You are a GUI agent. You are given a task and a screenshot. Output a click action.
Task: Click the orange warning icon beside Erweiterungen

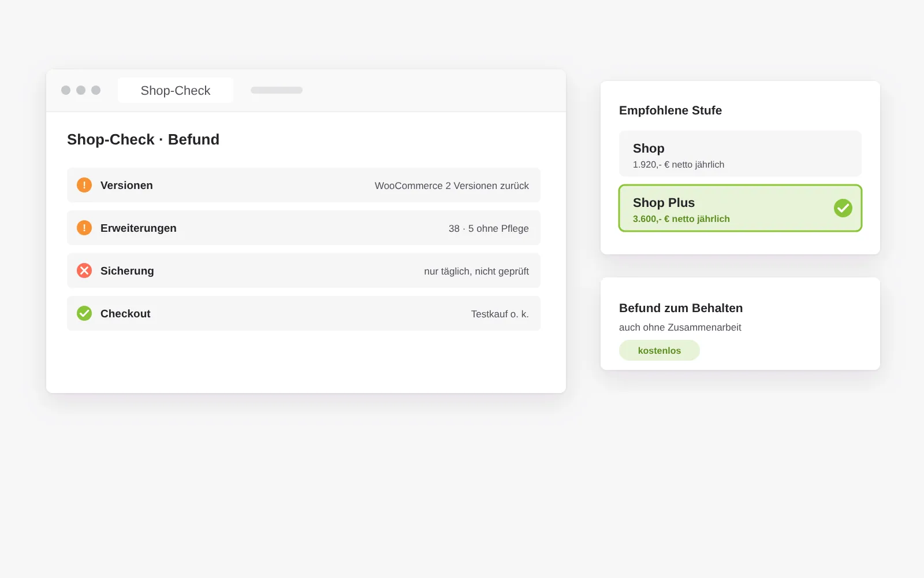[84, 228]
